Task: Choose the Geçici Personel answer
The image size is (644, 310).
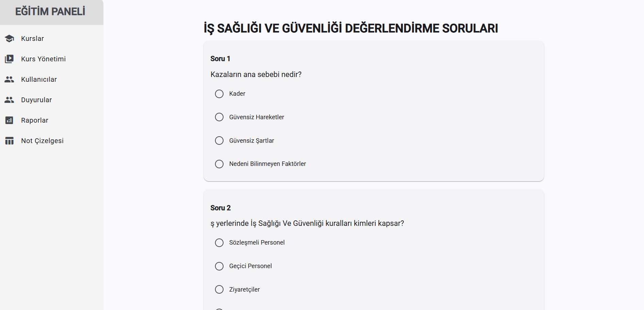Action: (219, 266)
